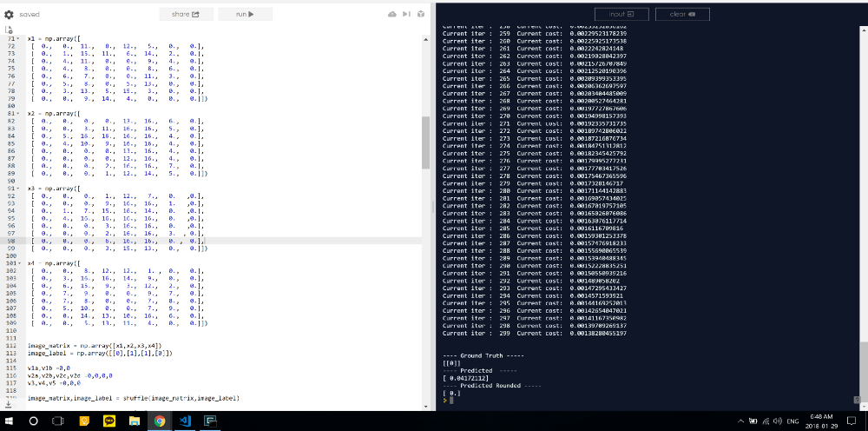
Task: Click the share button
Action: 185,15
